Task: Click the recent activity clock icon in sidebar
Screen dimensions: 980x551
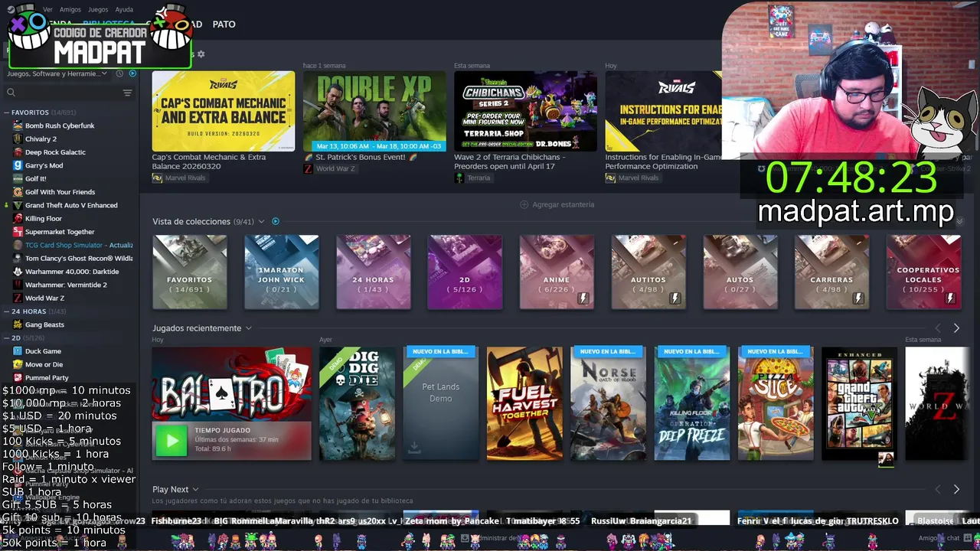Action: 119,73
